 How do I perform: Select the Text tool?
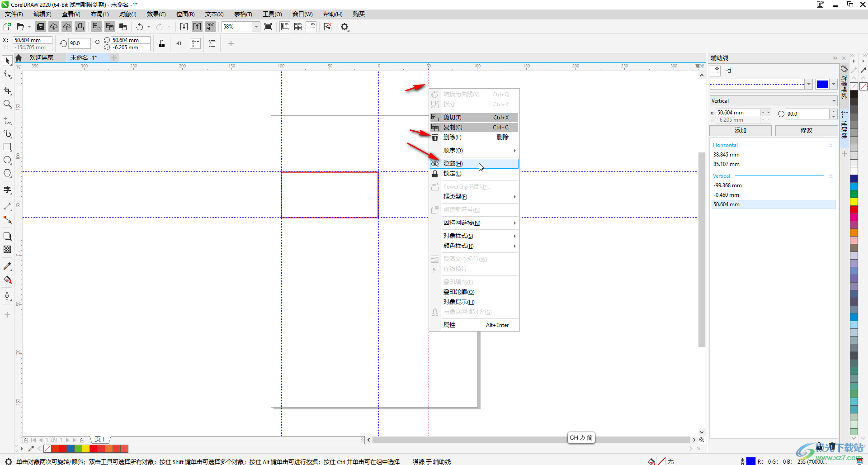click(x=7, y=190)
